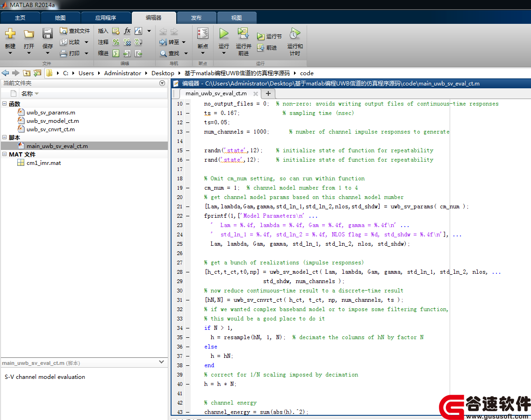Open the Current Folder panel actions menu

162,83
